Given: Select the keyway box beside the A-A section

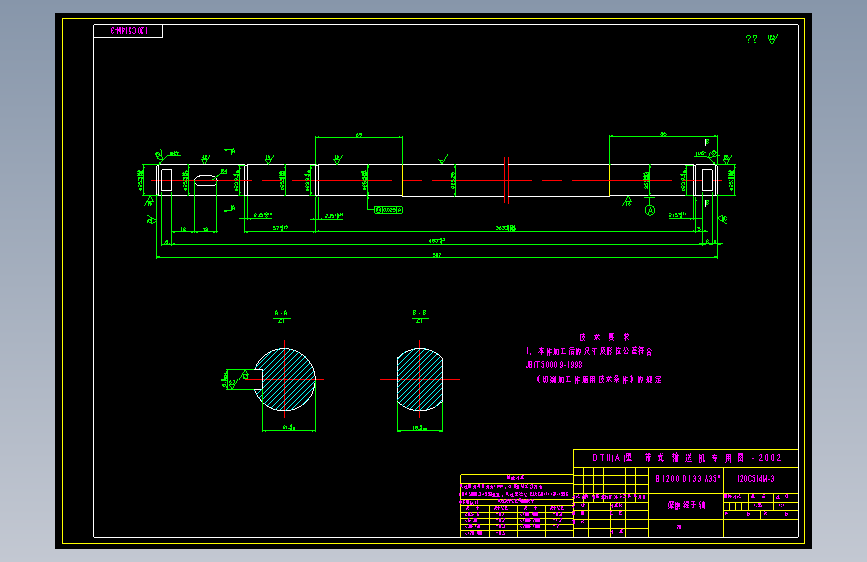Looking at the screenshot, I should coord(245,379).
